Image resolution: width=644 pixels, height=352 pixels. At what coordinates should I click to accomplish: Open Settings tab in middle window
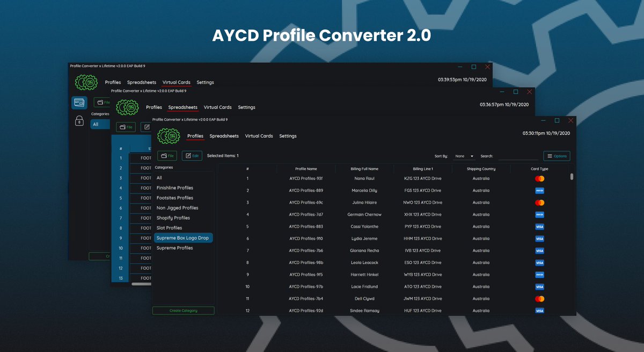point(247,107)
